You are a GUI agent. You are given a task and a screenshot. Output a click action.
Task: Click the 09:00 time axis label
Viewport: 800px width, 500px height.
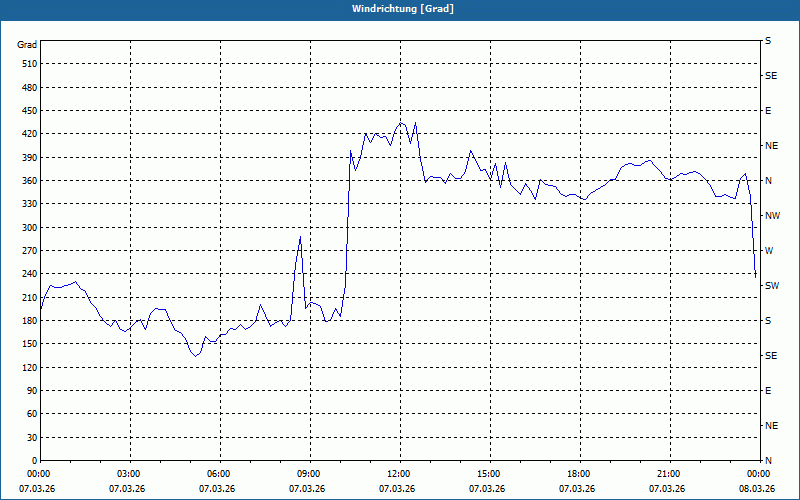[x=308, y=473]
